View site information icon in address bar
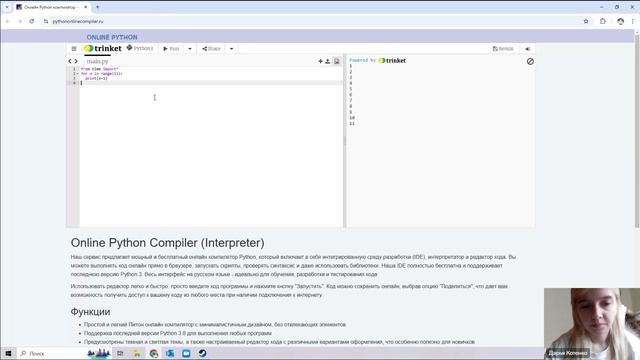 click(46, 21)
